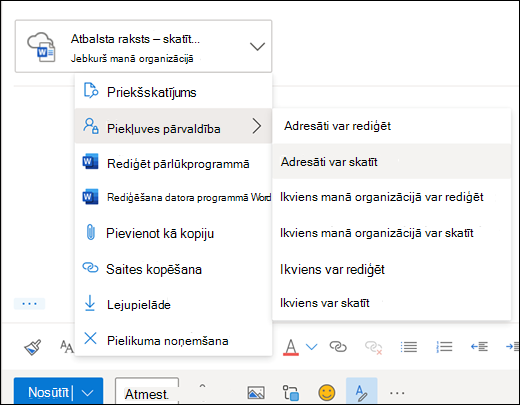Screen dimensions: 520x405
Task: Select Priekšskatījums from the attachment menu
Action: [x=173, y=92]
